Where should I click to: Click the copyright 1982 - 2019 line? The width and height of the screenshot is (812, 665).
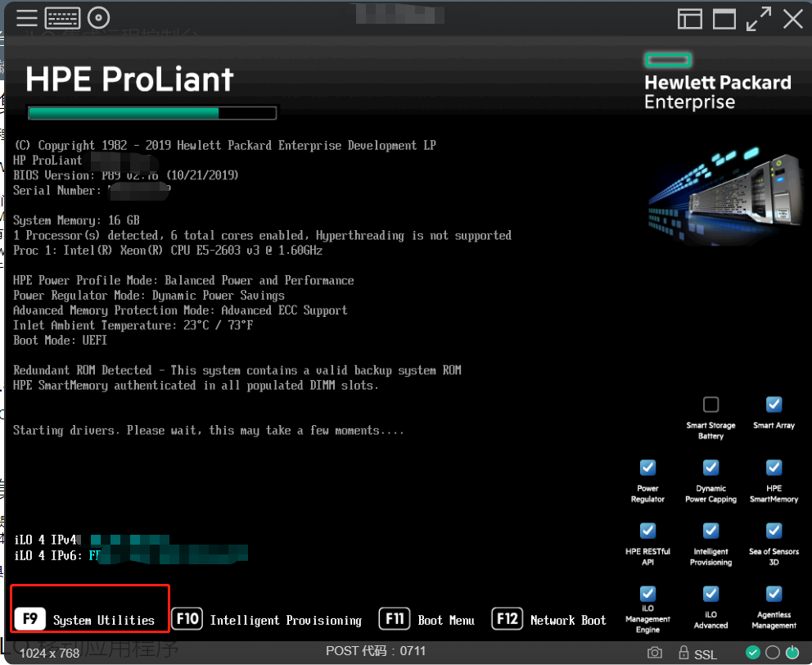pyautogui.click(x=225, y=146)
